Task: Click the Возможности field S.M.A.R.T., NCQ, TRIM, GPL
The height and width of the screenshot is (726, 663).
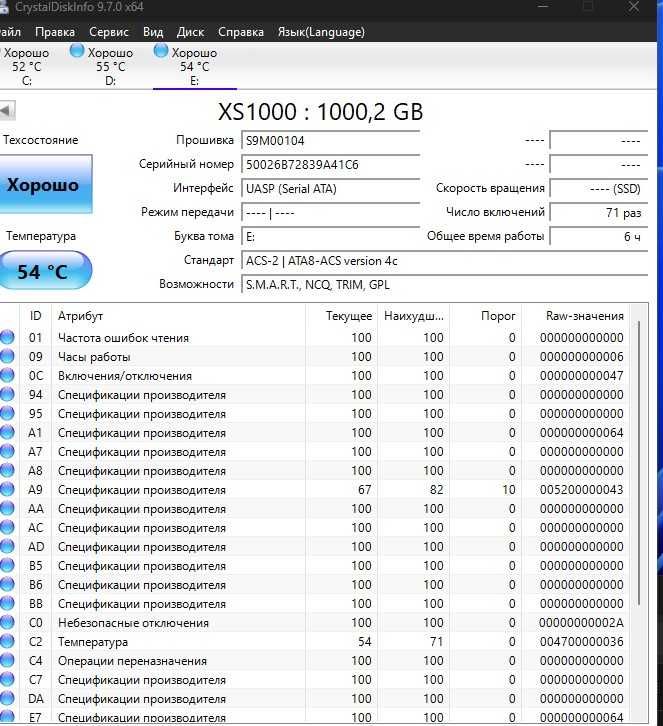Action: tap(444, 285)
